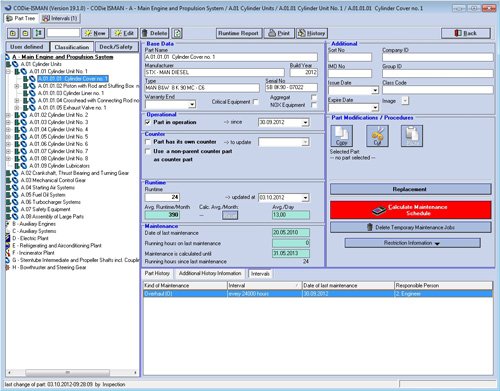Select C - Auxiliary Systems tree item
Screen dimensions: 500x391
point(34,231)
